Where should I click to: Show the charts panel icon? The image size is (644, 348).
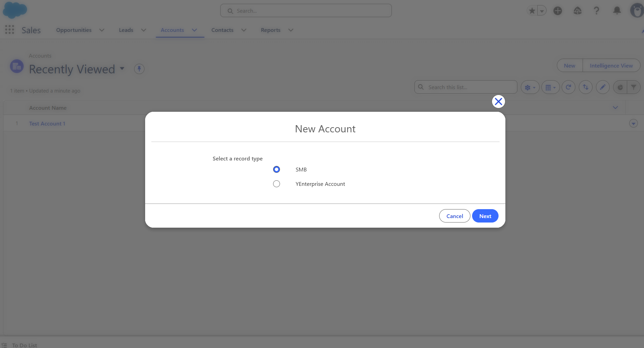(x=620, y=87)
